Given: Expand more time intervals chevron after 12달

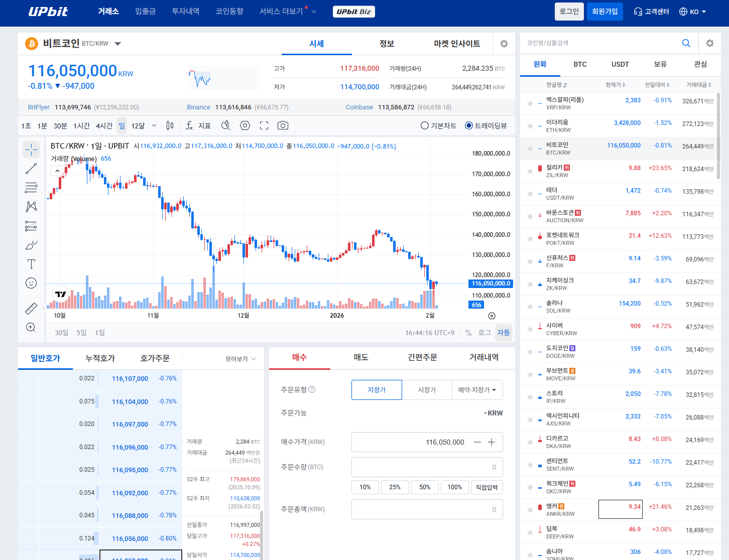Looking at the screenshot, I should pos(154,125).
